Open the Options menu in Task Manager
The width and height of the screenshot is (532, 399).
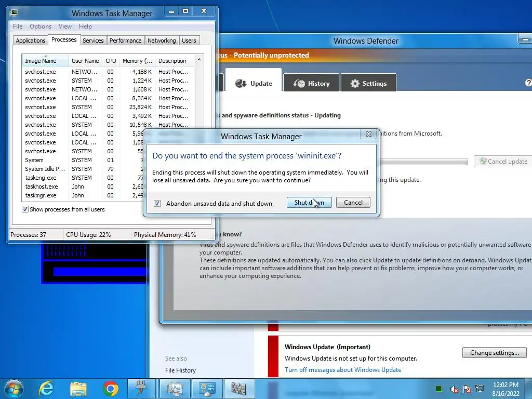click(41, 26)
